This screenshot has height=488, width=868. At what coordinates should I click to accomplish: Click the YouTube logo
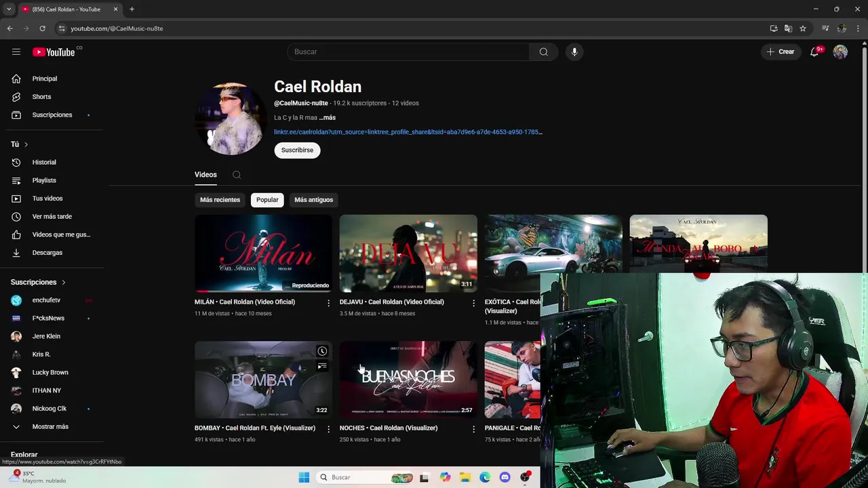[x=54, y=52]
